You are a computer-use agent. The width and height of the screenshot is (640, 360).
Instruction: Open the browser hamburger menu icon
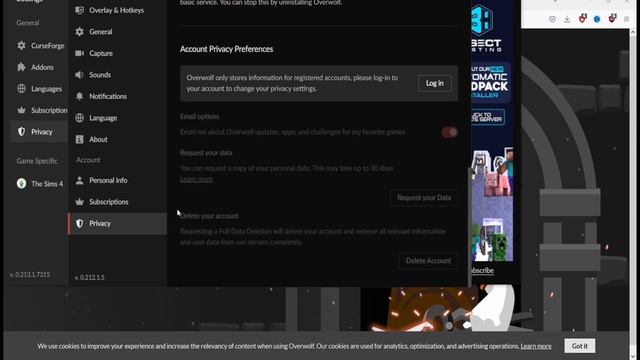coord(627,19)
